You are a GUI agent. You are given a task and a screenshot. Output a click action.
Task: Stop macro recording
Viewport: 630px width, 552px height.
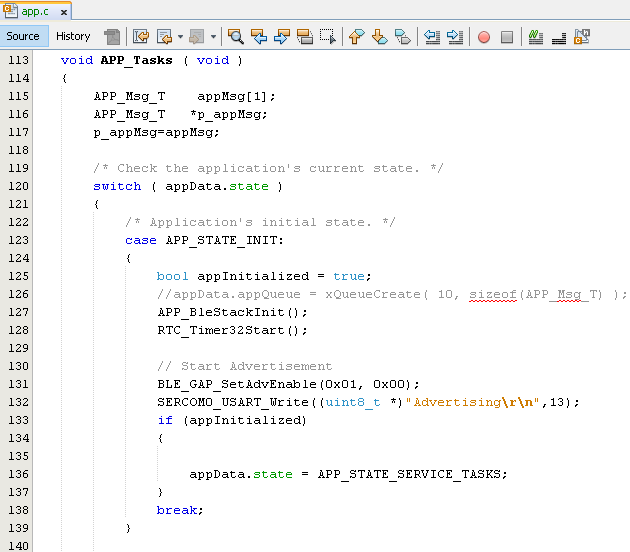click(x=507, y=37)
